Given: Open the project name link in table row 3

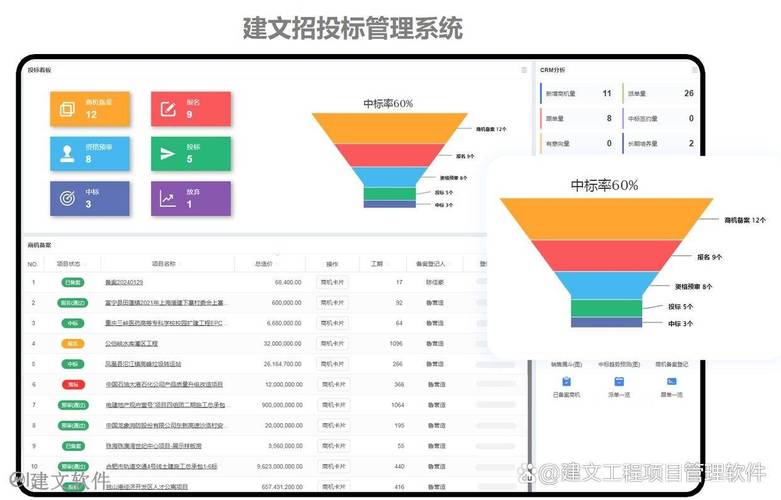Looking at the screenshot, I should pos(165,323).
